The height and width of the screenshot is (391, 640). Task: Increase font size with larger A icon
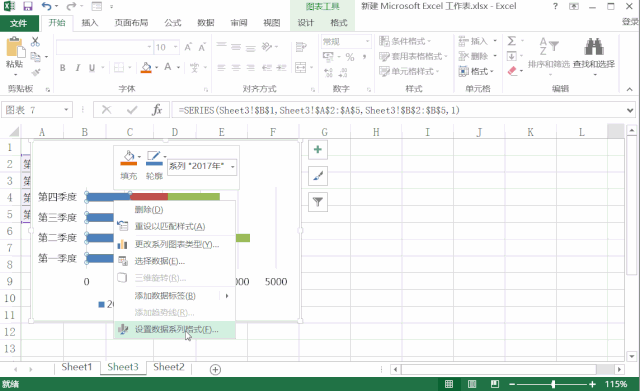click(188, 47)
